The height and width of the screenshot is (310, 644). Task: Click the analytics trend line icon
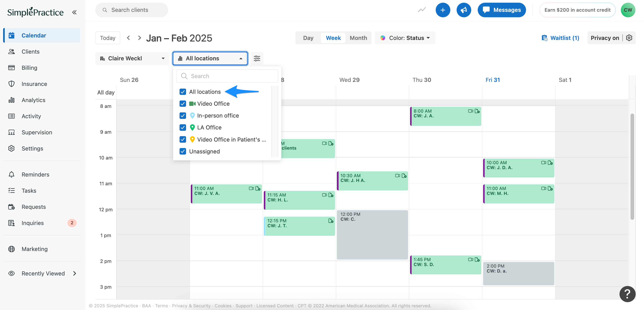(x=422, y=10)
